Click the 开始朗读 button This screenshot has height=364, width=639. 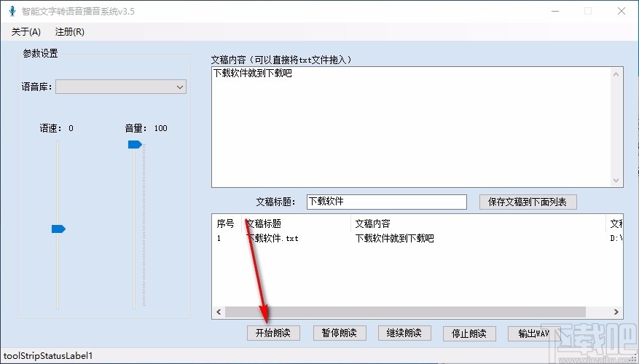(x=273, y=333)
